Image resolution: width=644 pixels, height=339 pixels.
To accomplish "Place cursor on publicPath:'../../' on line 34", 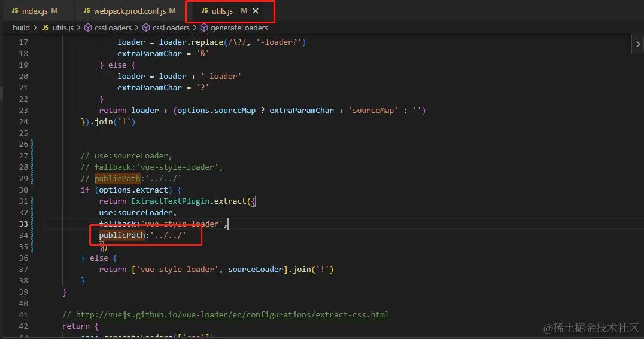I will pos(142,236).
